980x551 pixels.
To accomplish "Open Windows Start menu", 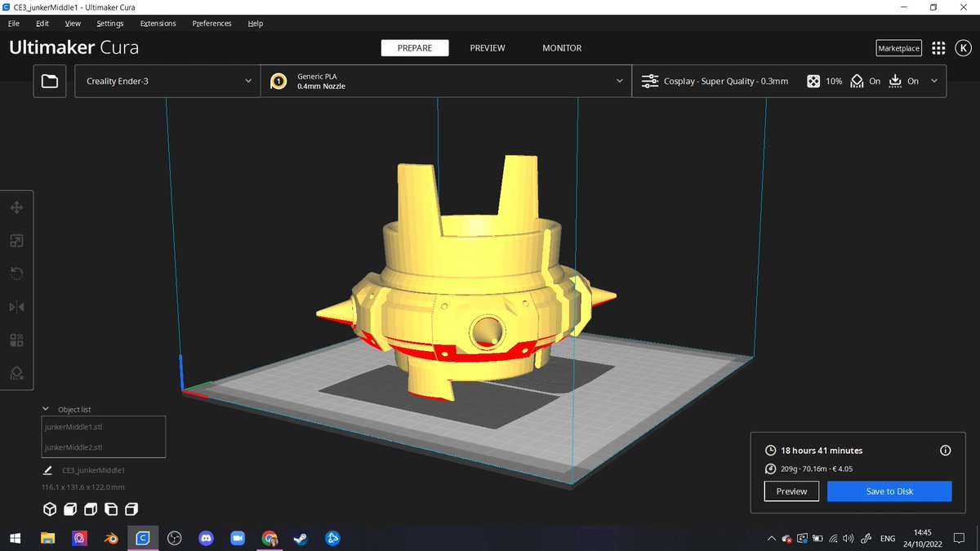I will coord(16,539).
